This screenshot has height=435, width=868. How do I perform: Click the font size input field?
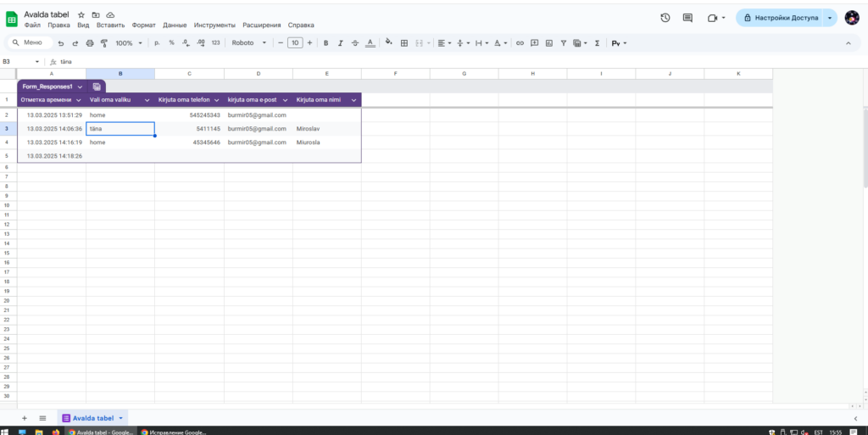294,42
